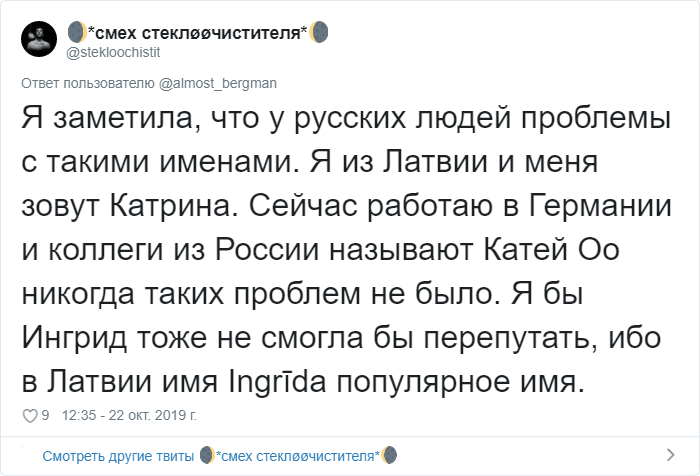The image size is (700, 476).
Task: Open the *смех стеклоочистителя* profile from the header name
Action: 196,33
